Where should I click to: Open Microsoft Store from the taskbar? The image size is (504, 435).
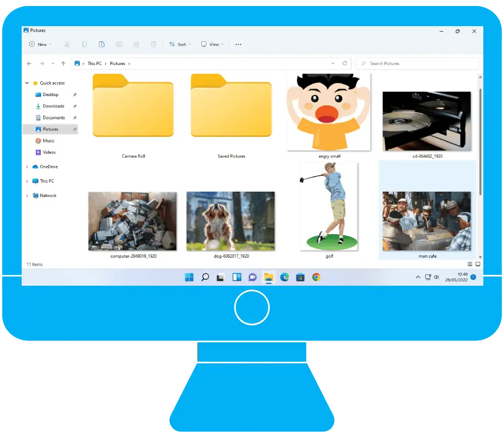pos(300,277)
